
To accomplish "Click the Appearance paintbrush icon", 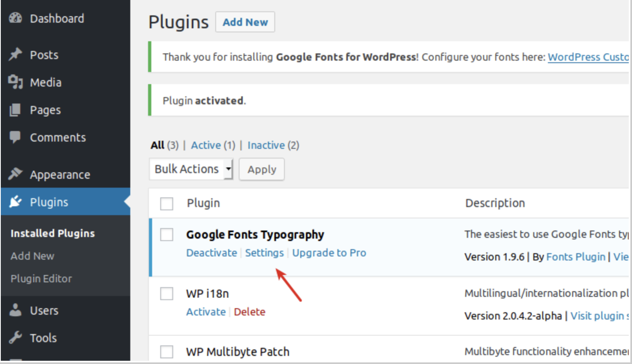I will tap(15, 174).
